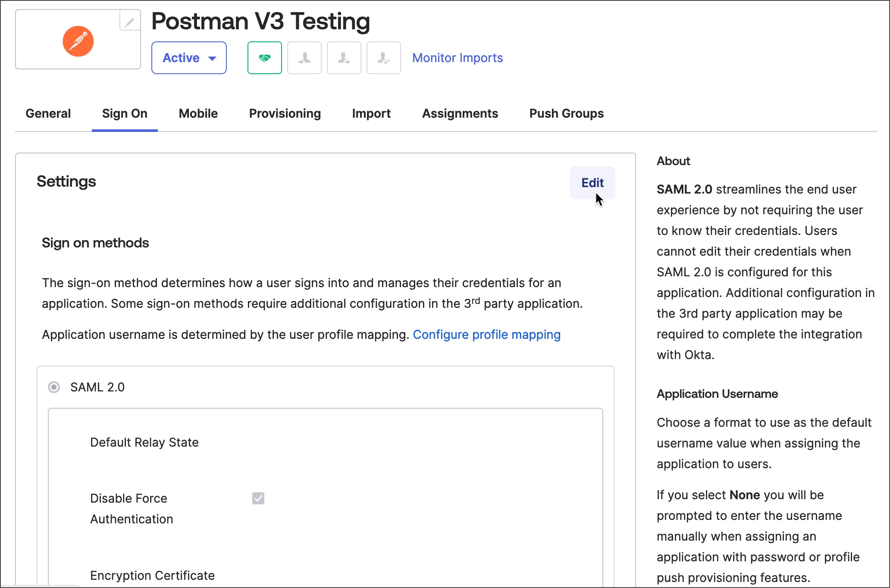Viewport: 890px width, 588px height.
Task: Select the SAML 2.0 radio button
Action: (x=54, y=387)
